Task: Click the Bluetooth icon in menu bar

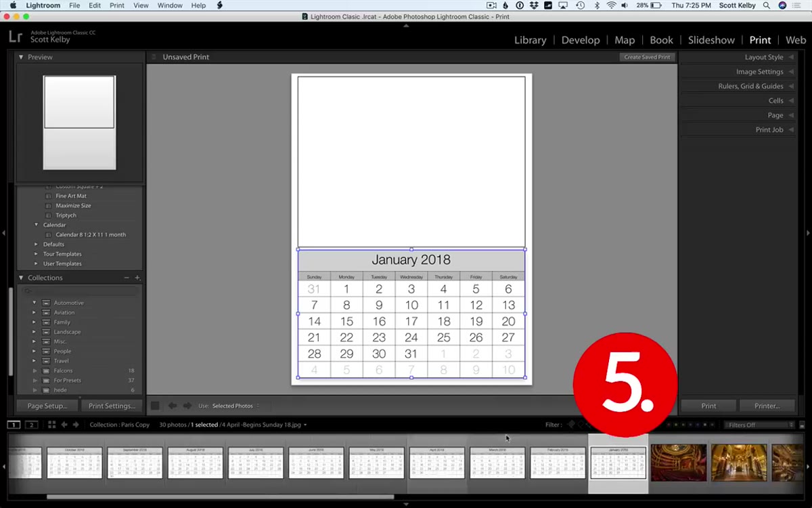Action: (x=597, y=5)
